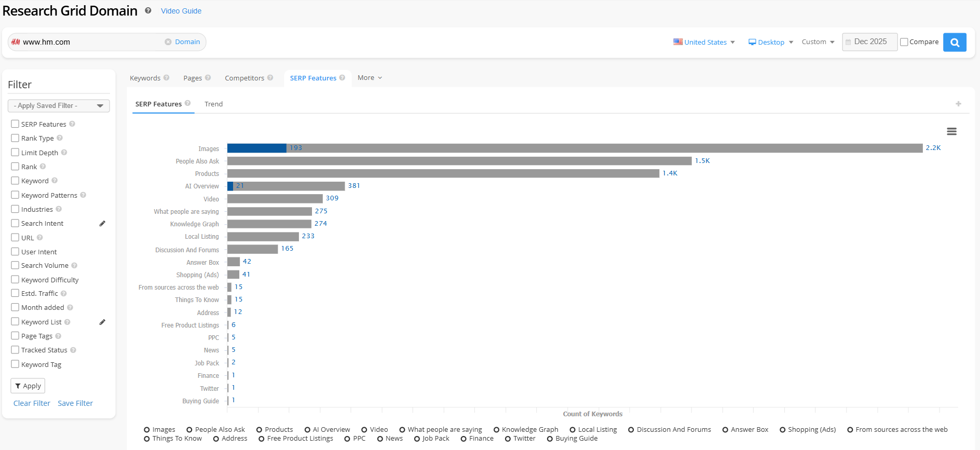Check the Keyword Difficulty filter
The width and height of the screenshot is (980, 450).
[15, 280]
